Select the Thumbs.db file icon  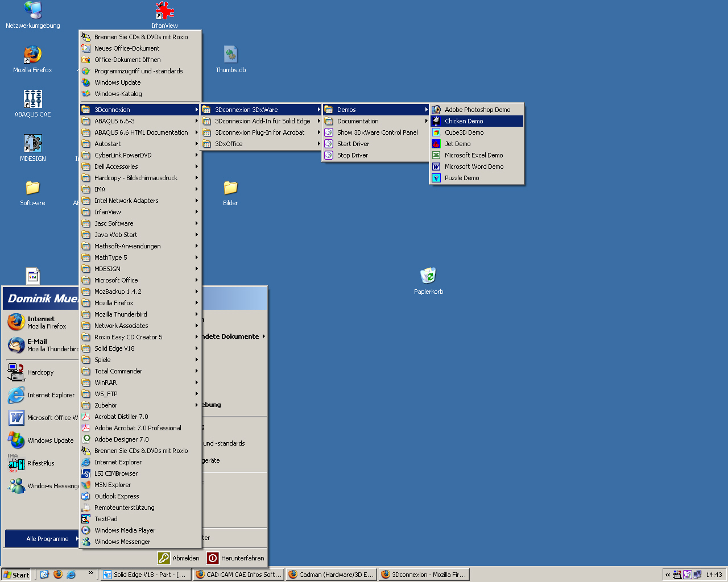click(230, 60)
